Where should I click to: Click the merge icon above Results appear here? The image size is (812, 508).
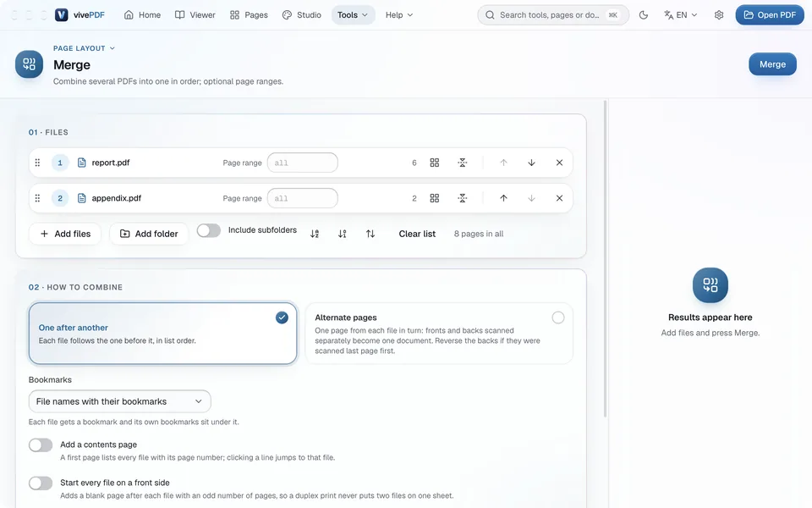coord(710,285)
